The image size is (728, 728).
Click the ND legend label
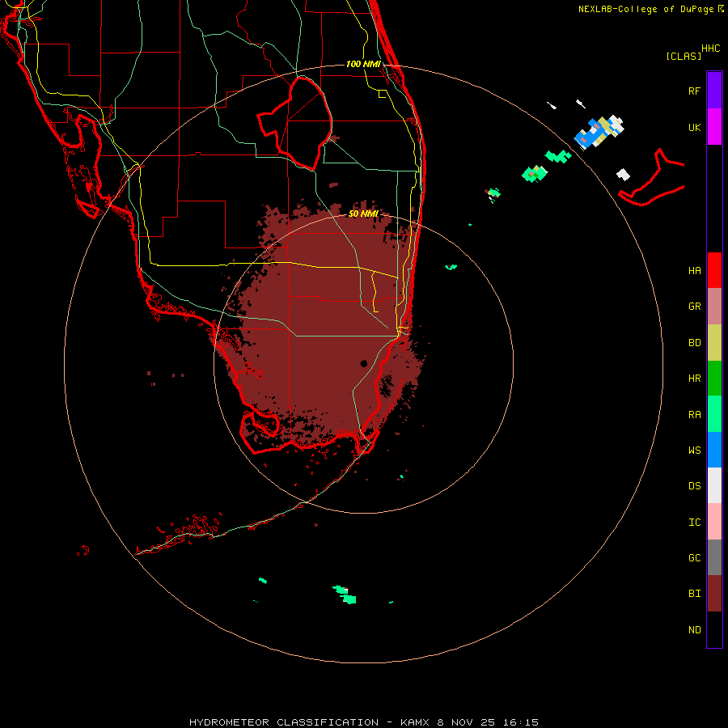(694, 630)
